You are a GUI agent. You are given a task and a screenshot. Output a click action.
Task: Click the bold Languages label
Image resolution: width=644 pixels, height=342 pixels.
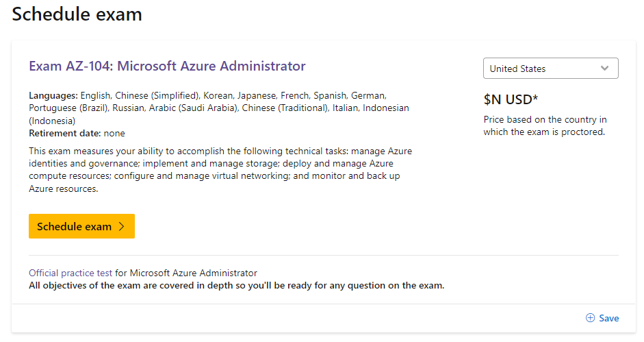53,95
